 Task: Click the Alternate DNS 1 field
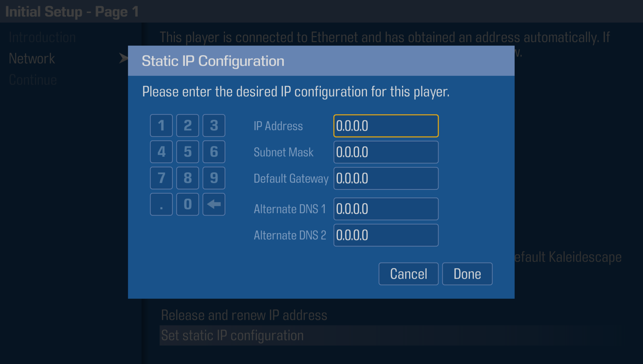coord(385,208)
